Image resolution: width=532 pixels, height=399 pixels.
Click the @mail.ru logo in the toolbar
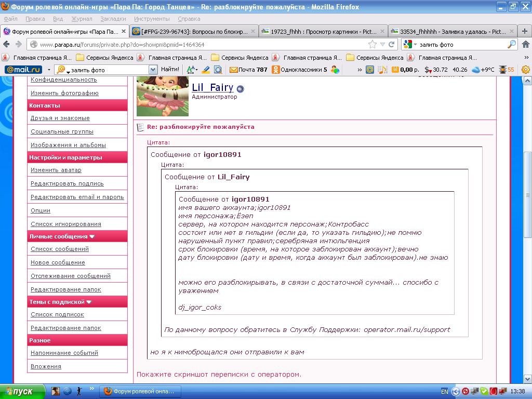point(23,70)
